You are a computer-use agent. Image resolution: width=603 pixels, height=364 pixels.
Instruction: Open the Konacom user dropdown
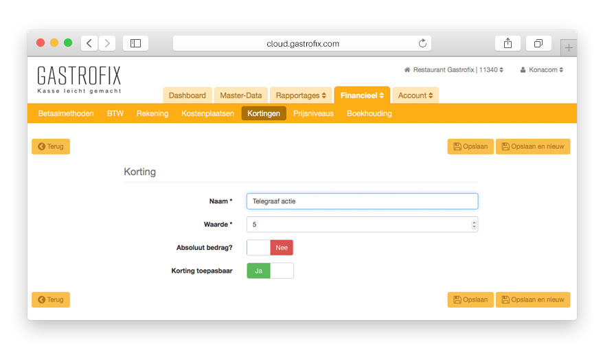coord(542,70)
